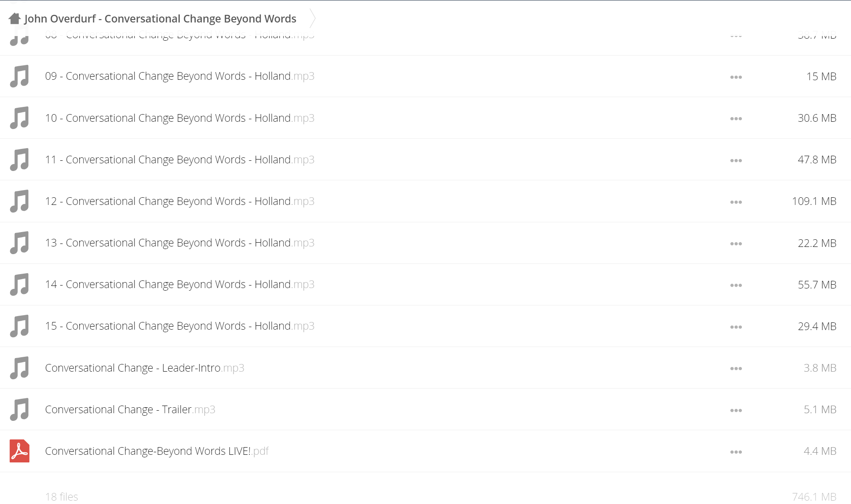The width and height of the screenshot is (851, 504).
Task: Open more options for the LIVE! PDF
Action: click(736, 452)
